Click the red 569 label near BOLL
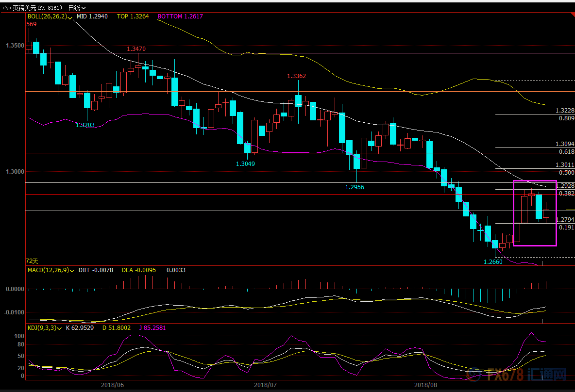 [x=32, y=24]
